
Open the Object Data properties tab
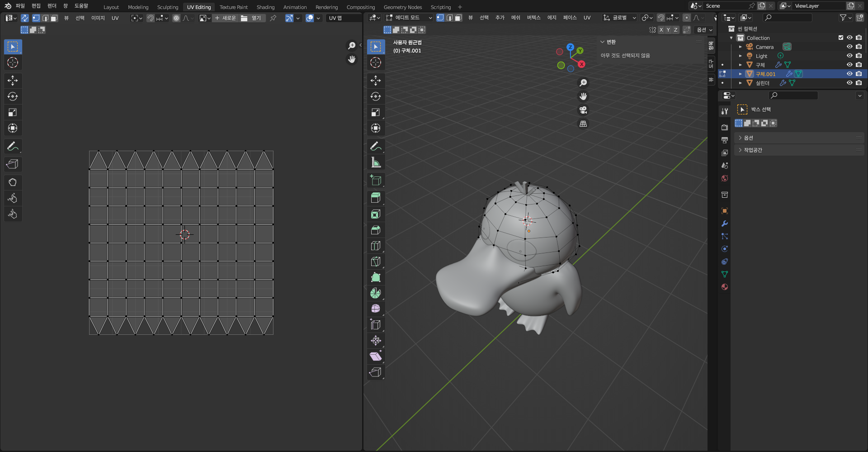pyautogui.click(x=725, y=274)
